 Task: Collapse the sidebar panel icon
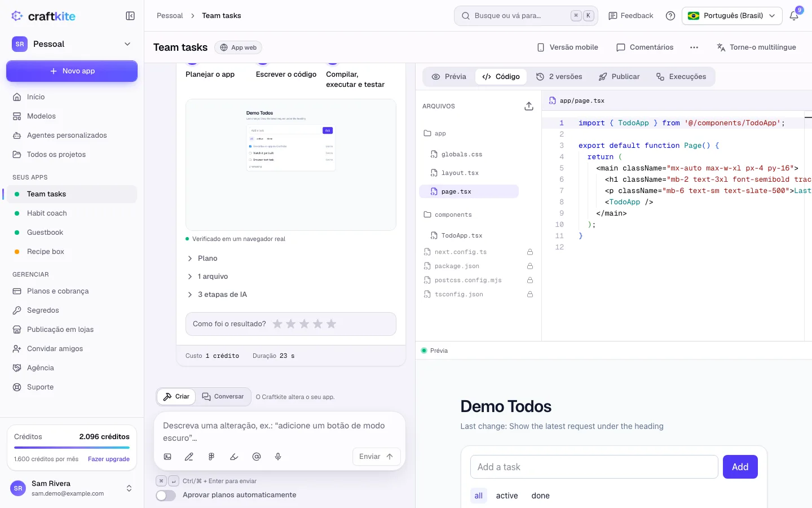130,16
